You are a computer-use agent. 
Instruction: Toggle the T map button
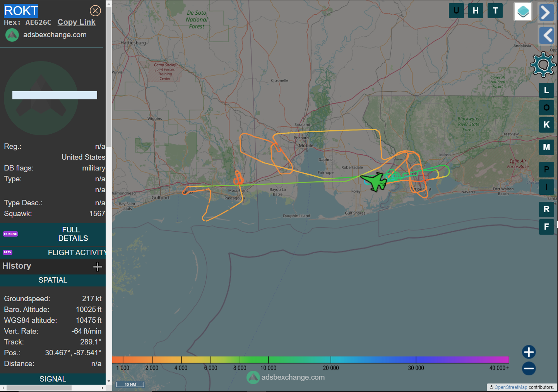pyautogui.click(x=495, y=10)
